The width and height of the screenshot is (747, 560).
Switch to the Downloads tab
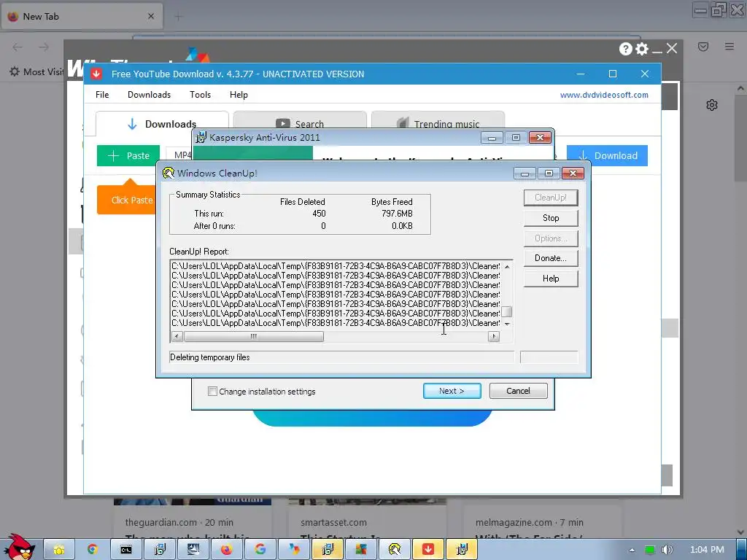pyautogui.click(x=162, y=123)
